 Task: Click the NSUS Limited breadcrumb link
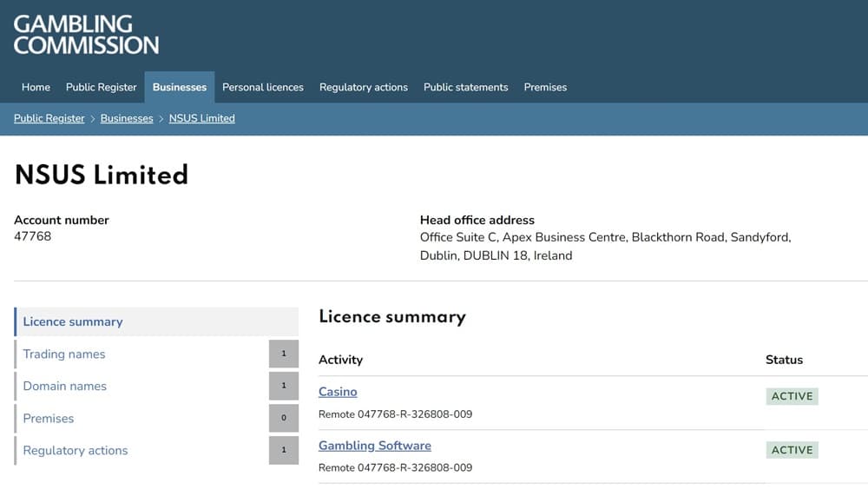[202, 119]
